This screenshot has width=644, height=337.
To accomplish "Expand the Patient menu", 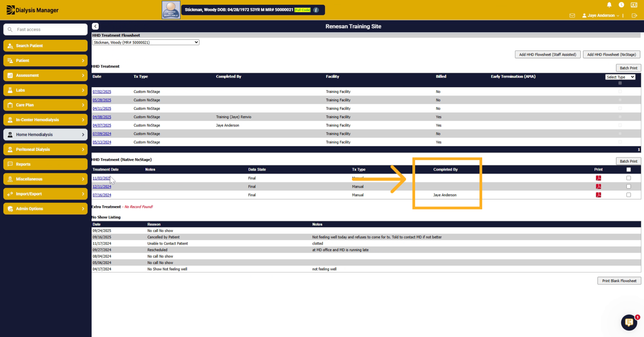I will coord(45,61).
